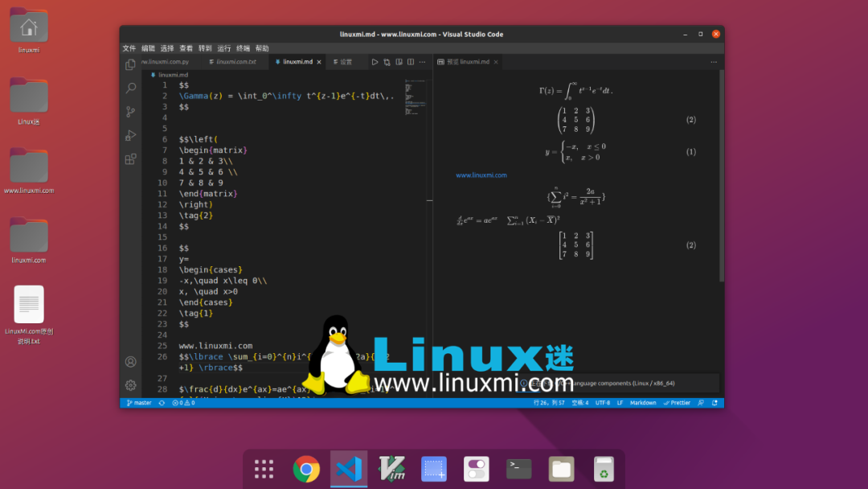Open the Manage gear in activity bar
868x489 pixels.
[131, 385]
